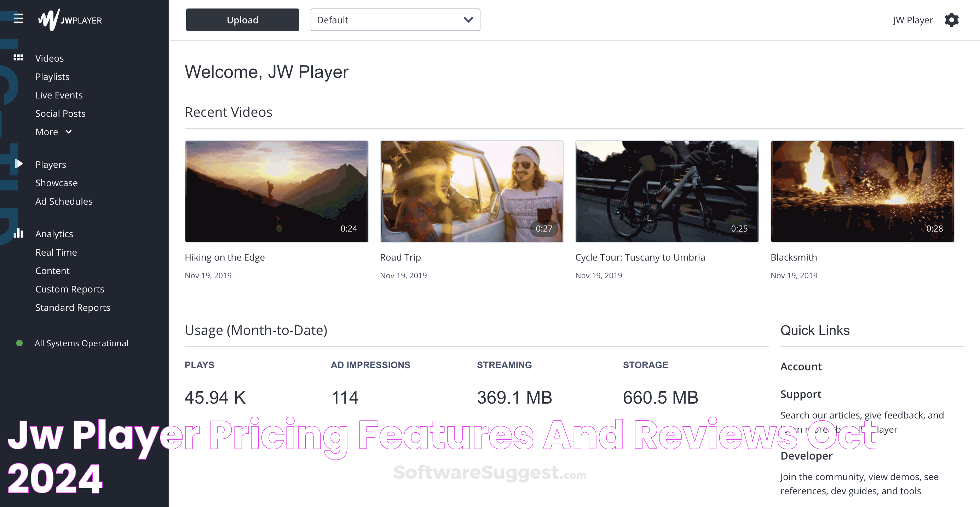This screenshot has height=507, width=980.
Task: Click the STORAGE usage label
Action: (645, 365)
